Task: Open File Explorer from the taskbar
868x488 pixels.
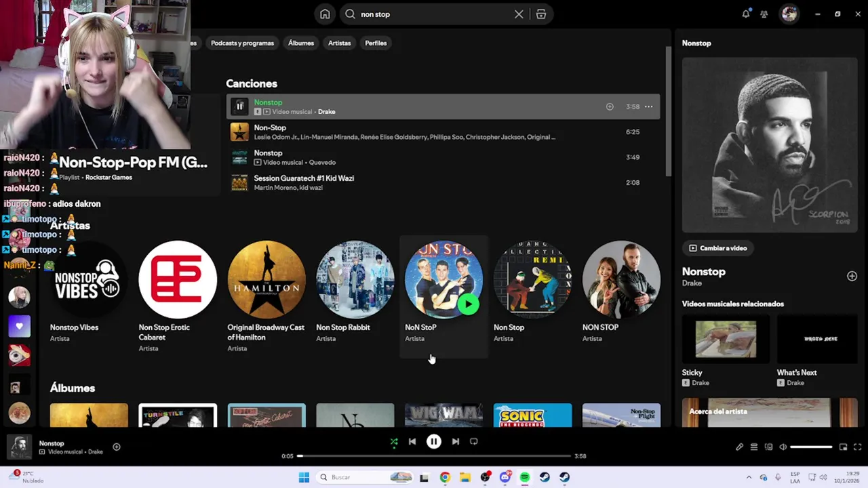Action: (465, 477)
